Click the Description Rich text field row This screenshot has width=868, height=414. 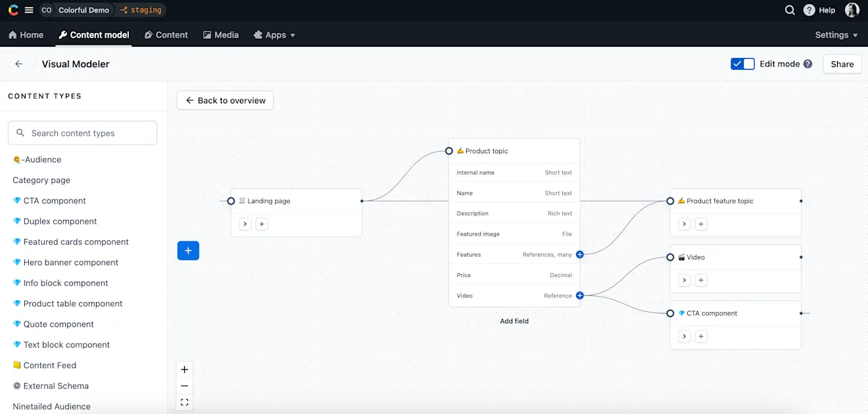(514, 213)
